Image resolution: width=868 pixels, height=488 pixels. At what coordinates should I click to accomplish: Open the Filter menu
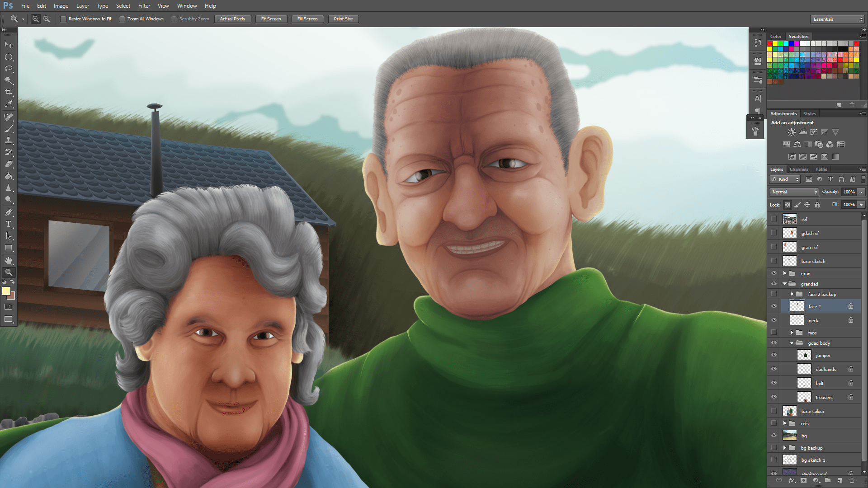144,6
